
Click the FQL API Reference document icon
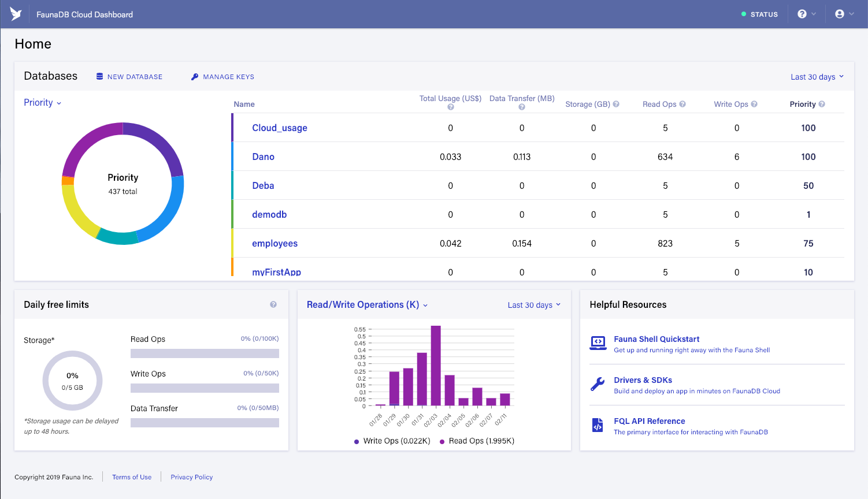click(598, 425)
